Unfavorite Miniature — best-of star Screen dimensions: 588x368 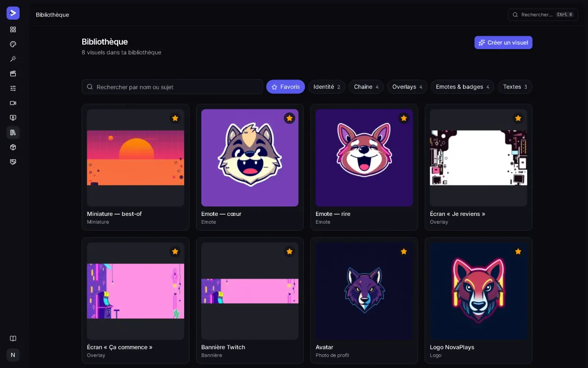(x=175, y=118)
